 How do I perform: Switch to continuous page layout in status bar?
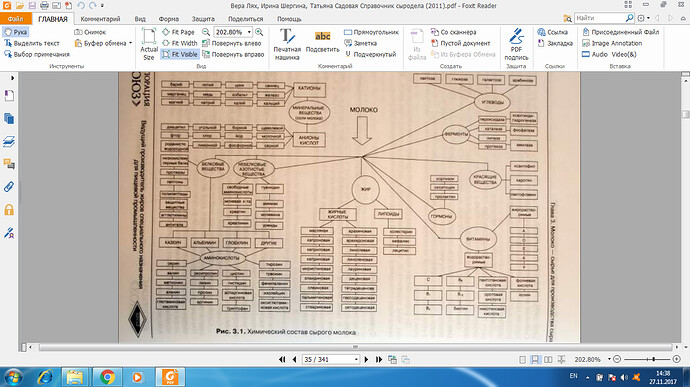(x=535, y=360)
